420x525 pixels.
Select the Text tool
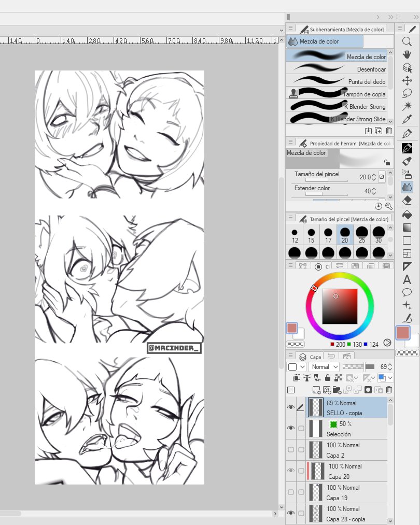coord(407,279)
